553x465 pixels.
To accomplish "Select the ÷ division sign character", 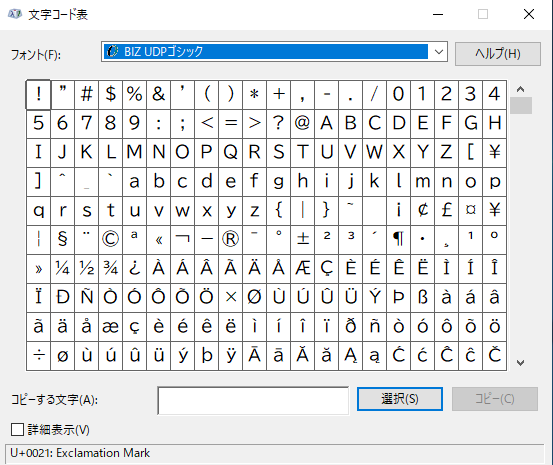I will [x=38, y=355].
